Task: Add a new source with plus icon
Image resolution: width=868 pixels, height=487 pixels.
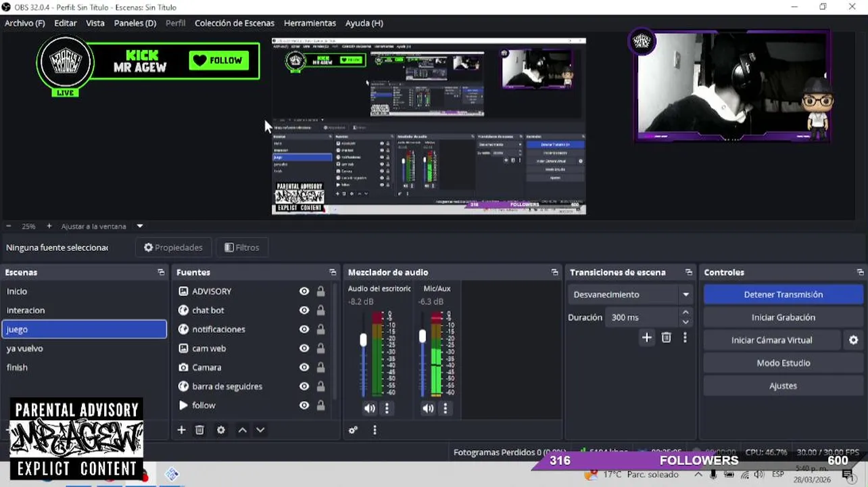Action: click(181, 430)
